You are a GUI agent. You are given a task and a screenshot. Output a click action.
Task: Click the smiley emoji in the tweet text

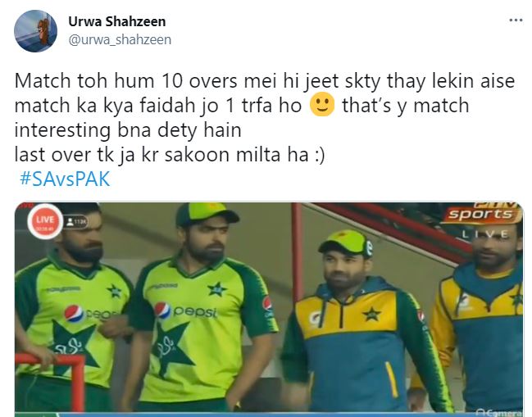point(322,105)
